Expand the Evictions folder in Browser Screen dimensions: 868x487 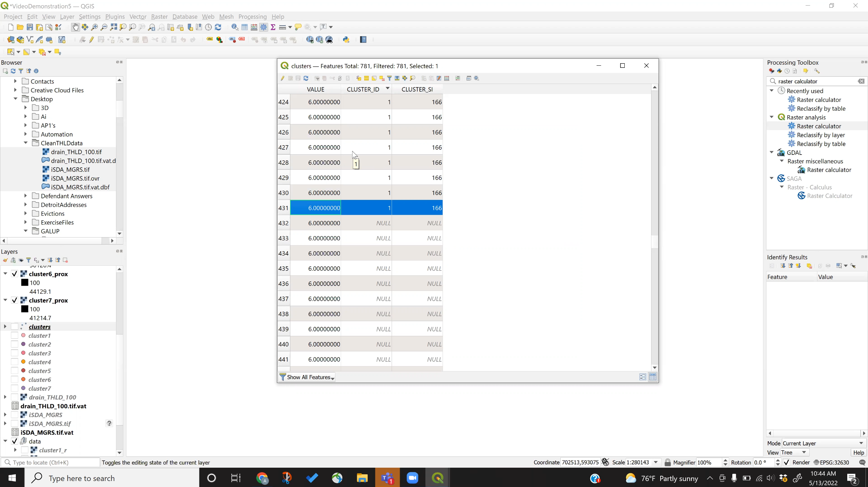(x=25, y=213)
